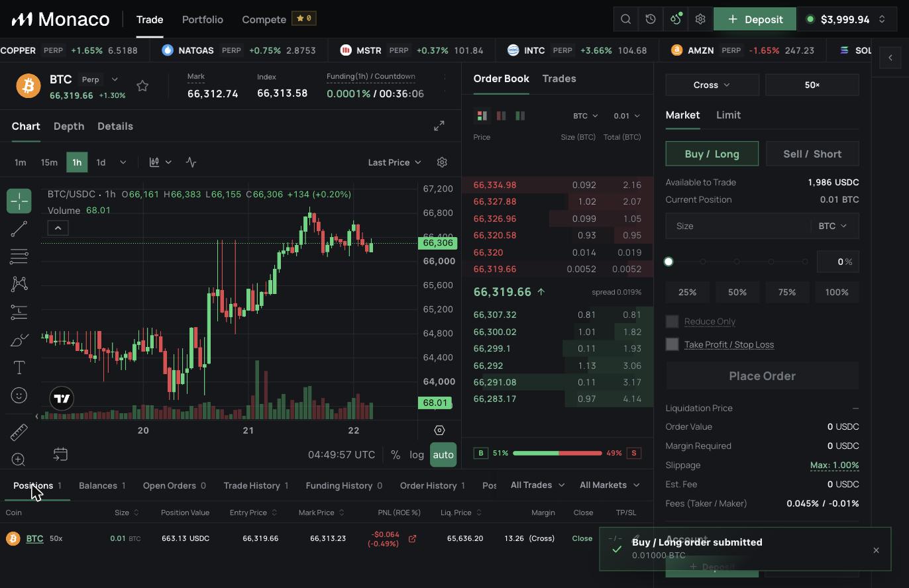Open BTC Perp market selector dropdown
909x588 pixels.
[x=115, y=79]
